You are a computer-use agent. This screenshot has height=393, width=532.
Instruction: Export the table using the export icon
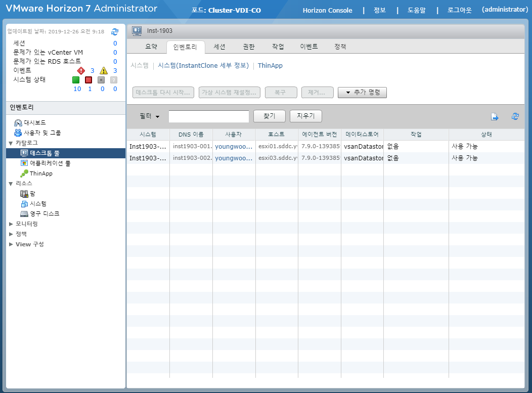coord(495,117)
